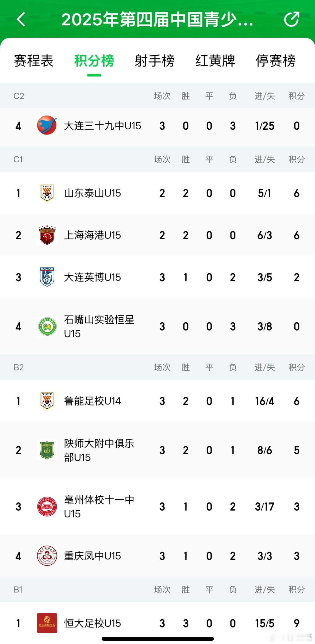
Task: Tap the 石嘴山实验恒星 U15 green logo
Action: coord(47,326)
